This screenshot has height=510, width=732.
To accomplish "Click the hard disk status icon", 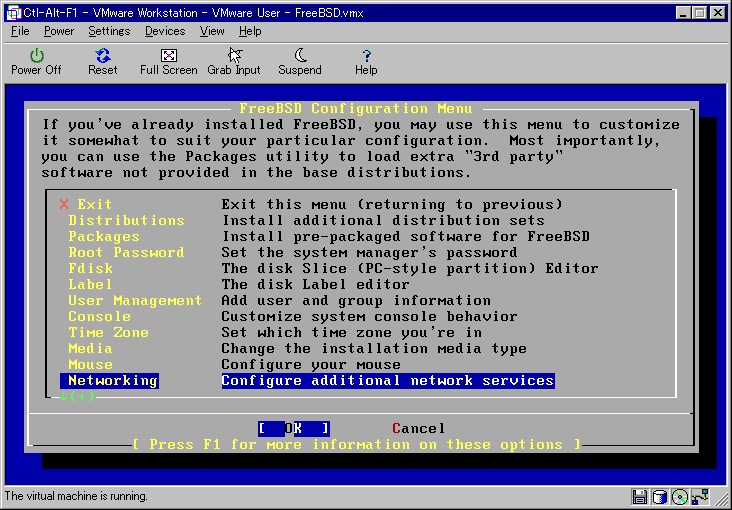I will click(660, 496).
